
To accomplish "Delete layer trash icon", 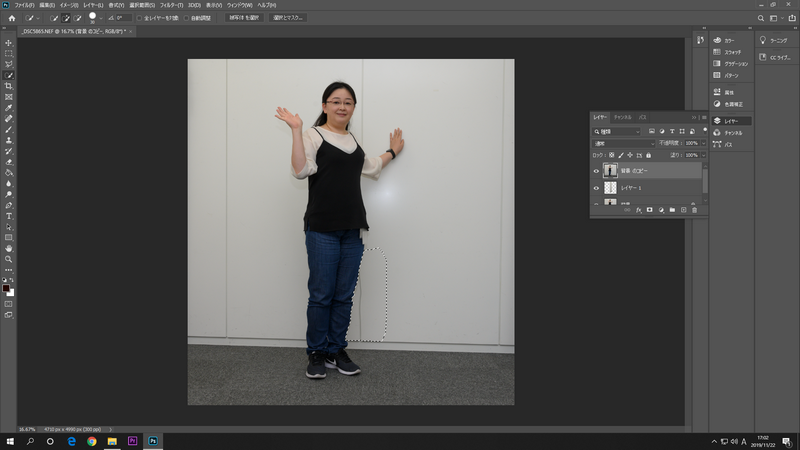I will pyautogui.click(x=694, y=210).
